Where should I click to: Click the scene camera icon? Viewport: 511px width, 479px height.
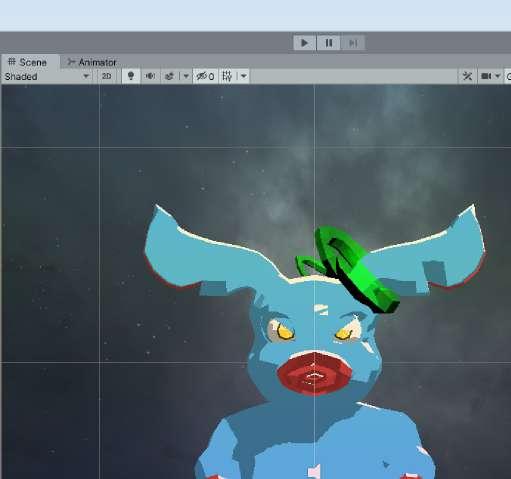point(486,76)
